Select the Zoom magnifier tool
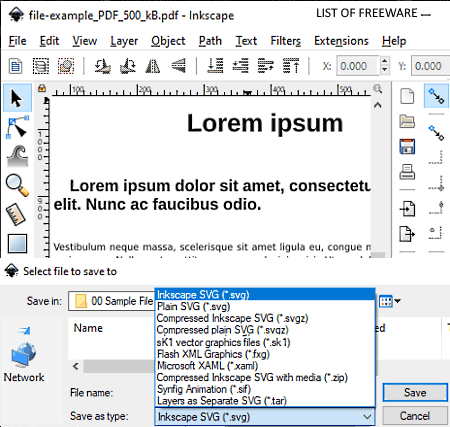 point(17,185)
